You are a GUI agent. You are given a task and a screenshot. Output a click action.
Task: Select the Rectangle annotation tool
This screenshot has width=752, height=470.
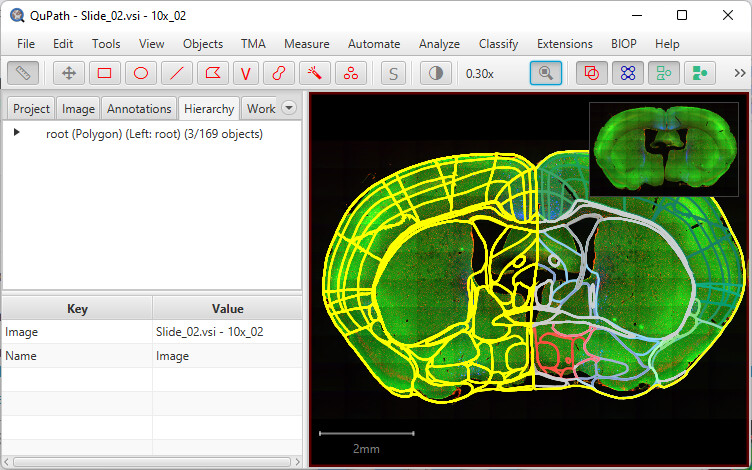[x=105, y=73]
